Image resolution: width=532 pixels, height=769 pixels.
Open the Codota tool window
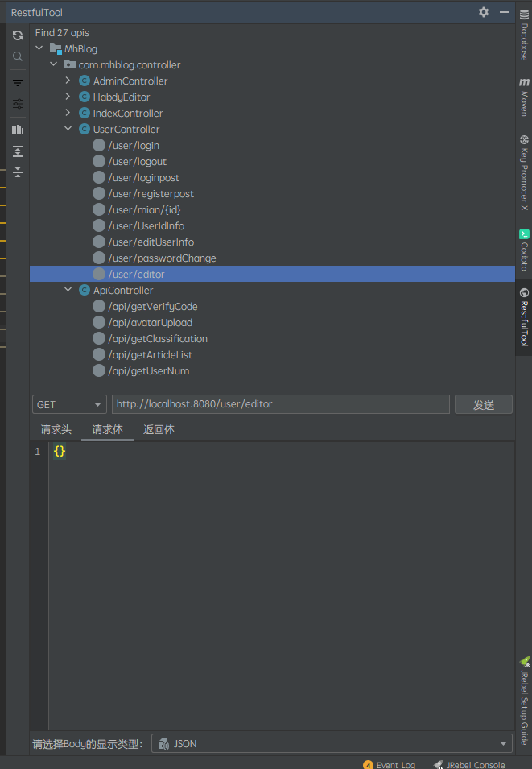524,250
